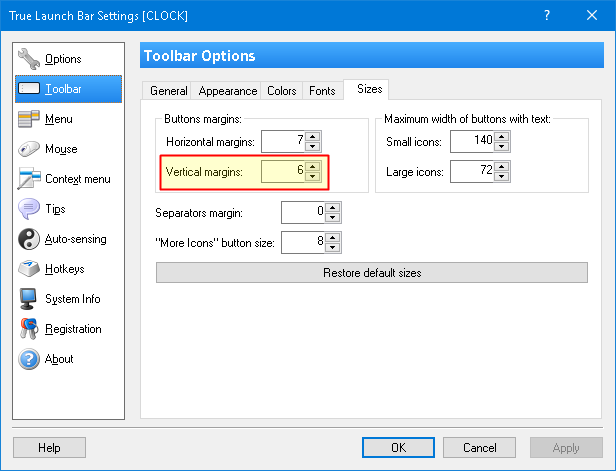Open the Hotkeys keyboard icon

pos(29,269)
